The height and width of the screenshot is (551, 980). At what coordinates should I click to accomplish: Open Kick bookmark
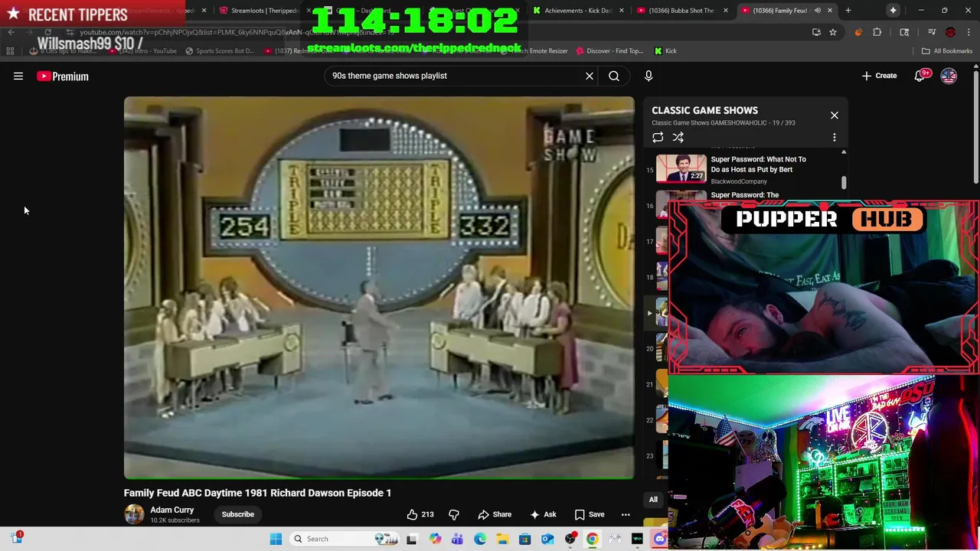click(x=665, y=51)
